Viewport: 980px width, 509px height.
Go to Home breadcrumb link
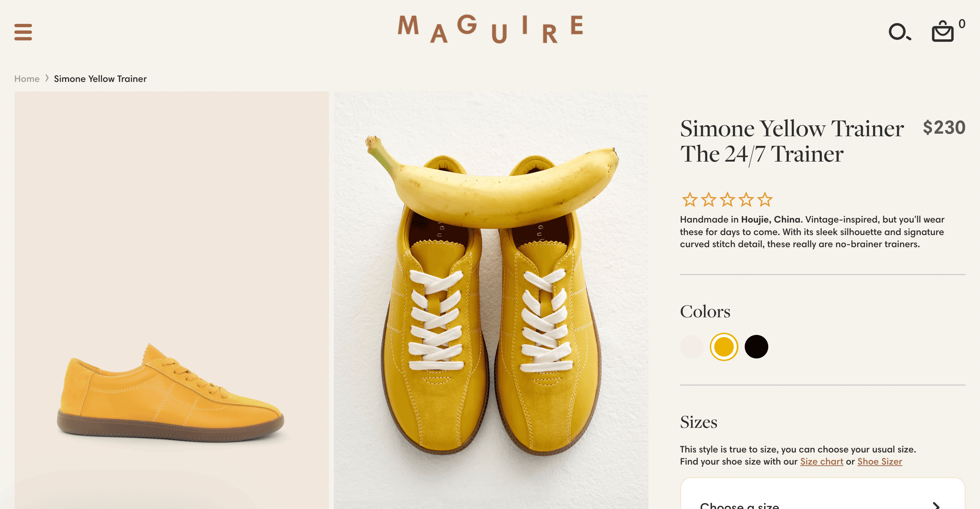click(x=27, y=79)
